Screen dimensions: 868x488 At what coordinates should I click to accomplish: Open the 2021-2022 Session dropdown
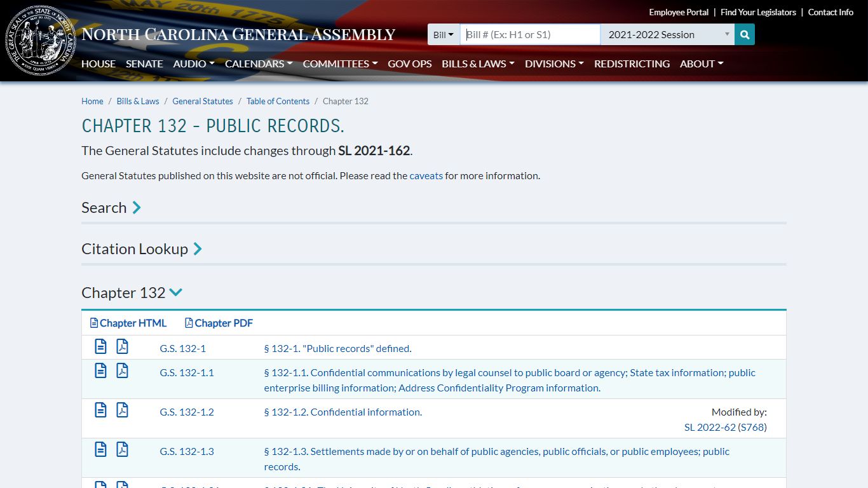667,34
